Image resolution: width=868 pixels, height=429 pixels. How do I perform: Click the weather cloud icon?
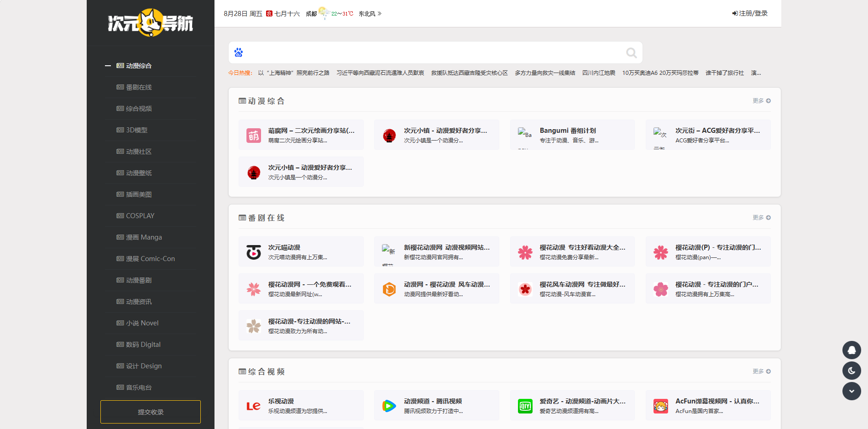tap(324, 12)
